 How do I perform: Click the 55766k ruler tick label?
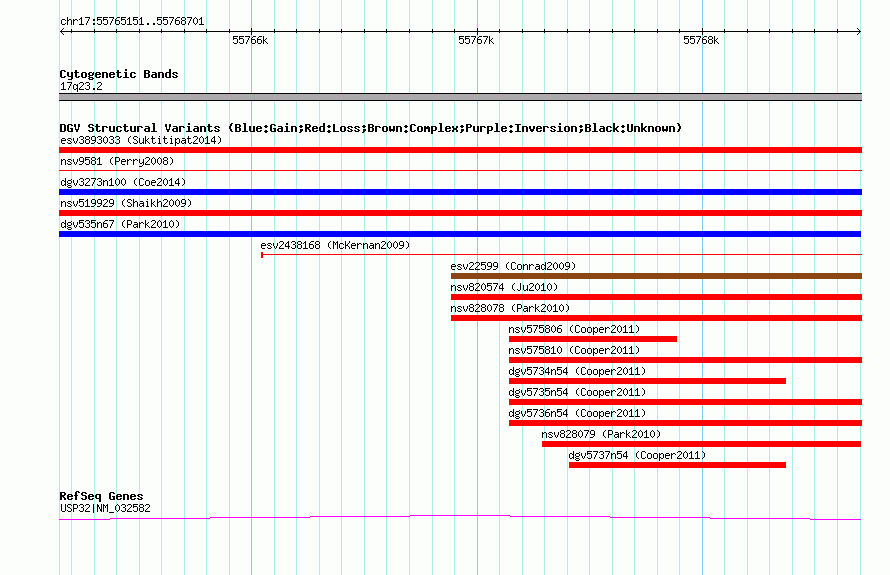[250, 40]
